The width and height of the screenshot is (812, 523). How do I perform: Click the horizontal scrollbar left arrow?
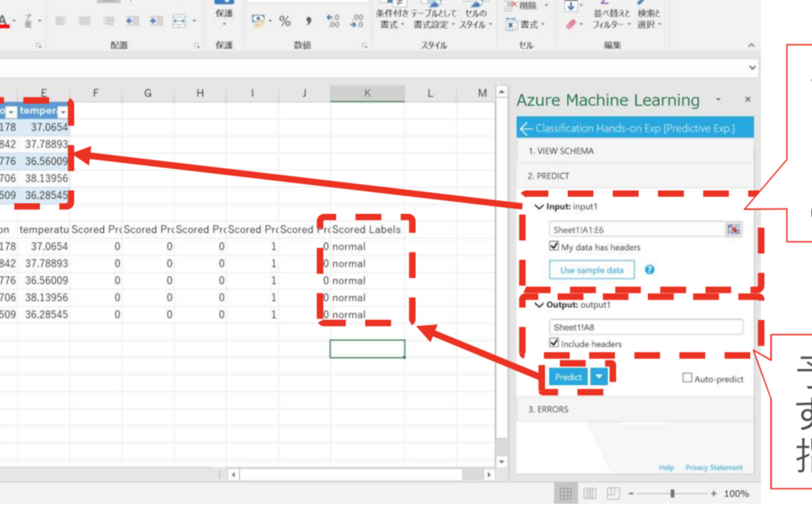click(234, 475)
